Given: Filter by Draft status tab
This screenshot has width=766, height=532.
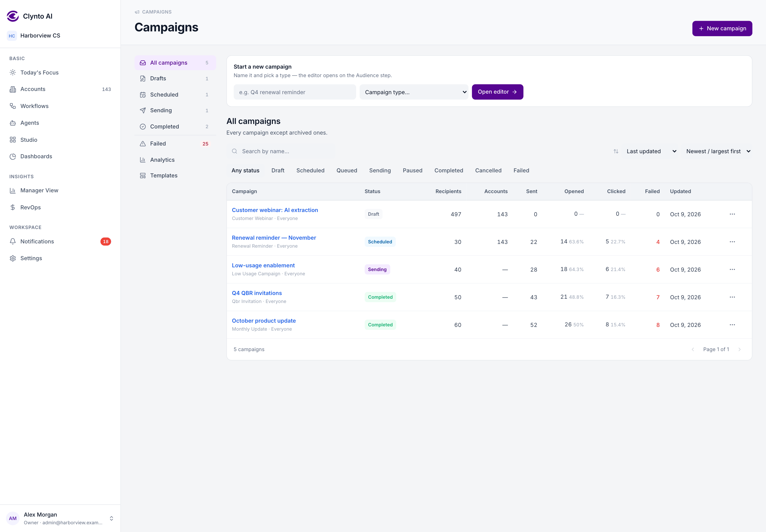Looking at the screenshot, I should (x=278, y=170).
